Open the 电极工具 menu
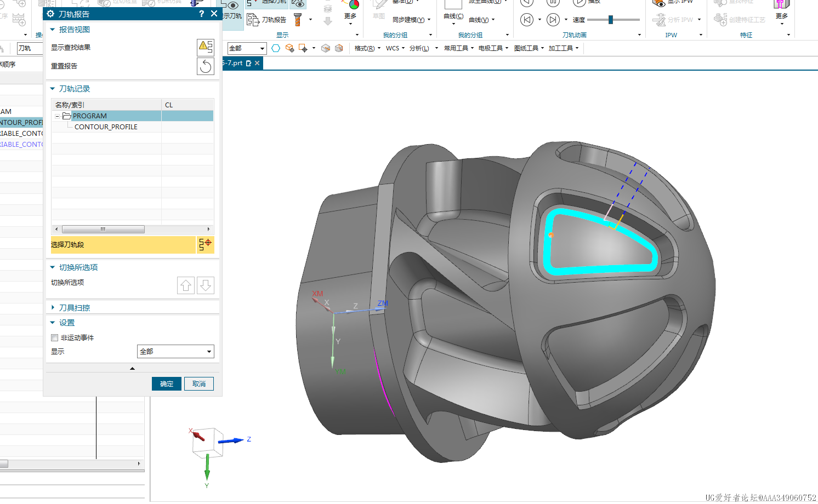 coord(493,48)
